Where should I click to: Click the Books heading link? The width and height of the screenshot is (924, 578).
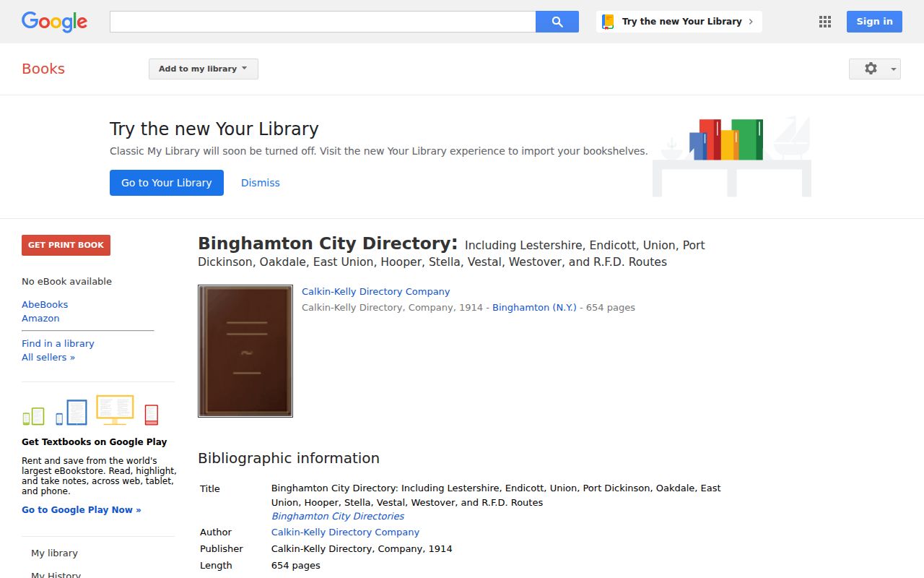(x=43, y=69)
